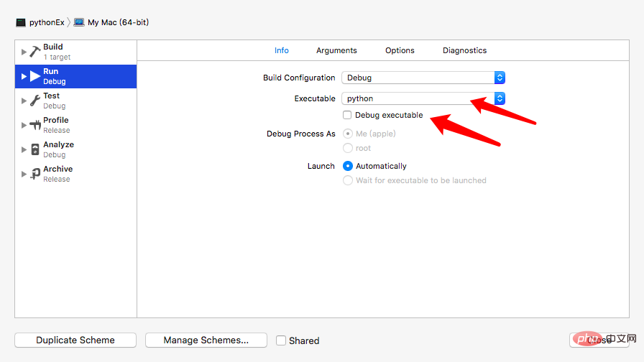Click the Duplicate Scheme button
This screenshot has height=362, width=644.
click(x=75, y=340)
